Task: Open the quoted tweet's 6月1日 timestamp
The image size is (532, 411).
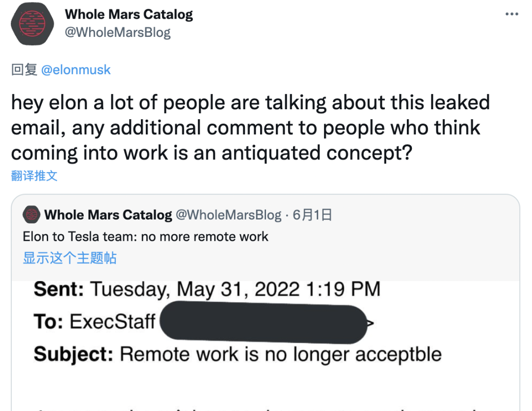Action: [312, 215]
